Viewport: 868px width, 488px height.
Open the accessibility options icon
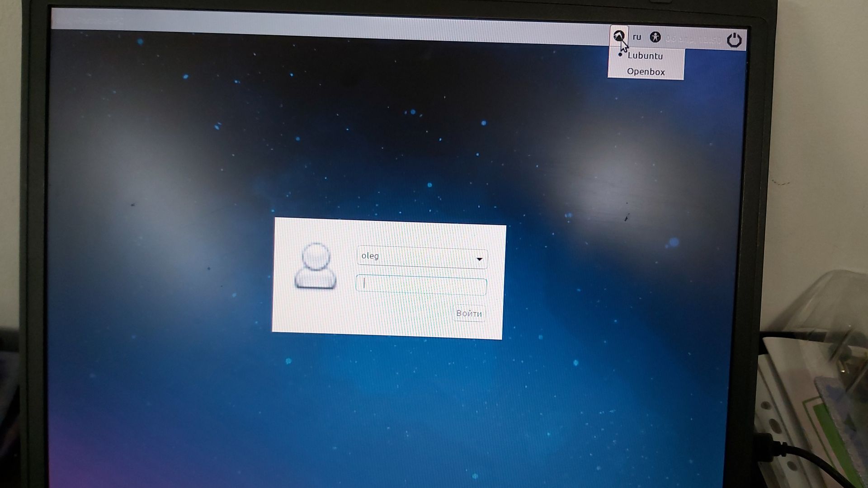coord(655,38)
